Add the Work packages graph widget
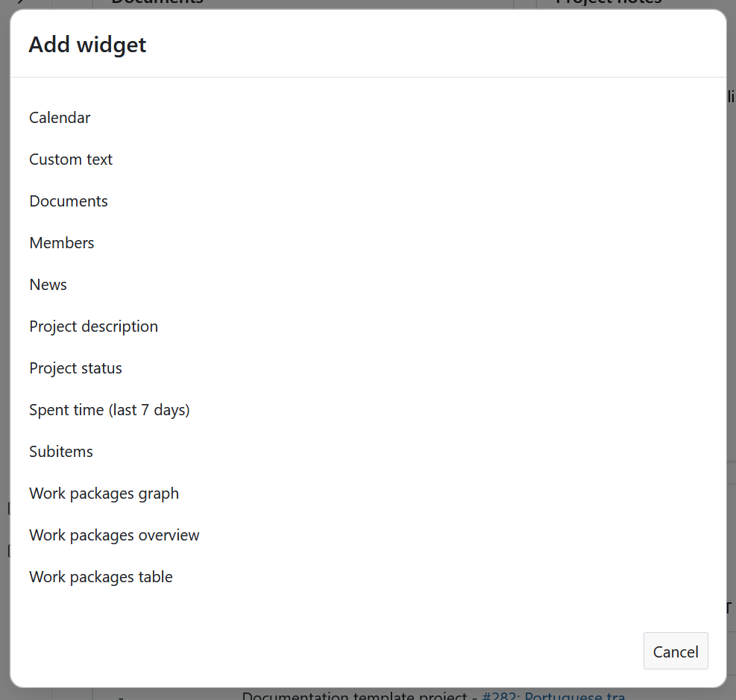Screen dimensions: 736x700 (104, 493)
